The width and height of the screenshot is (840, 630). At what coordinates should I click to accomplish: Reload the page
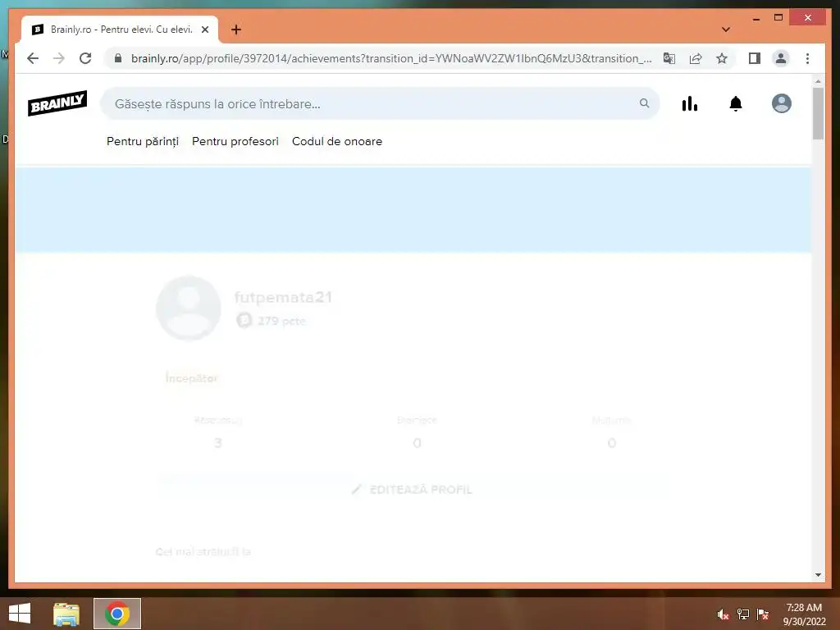pos(85,58)
